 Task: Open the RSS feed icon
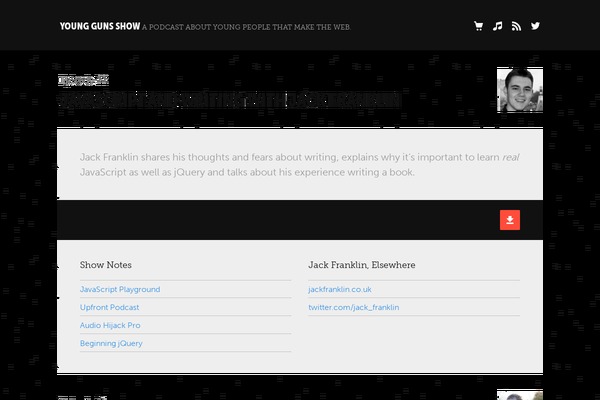point(516,26)
